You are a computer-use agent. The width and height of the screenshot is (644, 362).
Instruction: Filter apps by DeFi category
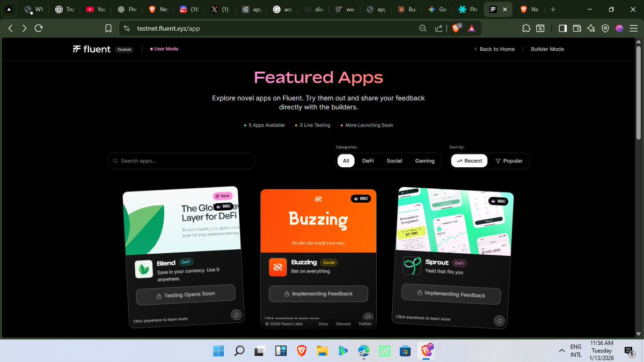click(x=368, y=161)
